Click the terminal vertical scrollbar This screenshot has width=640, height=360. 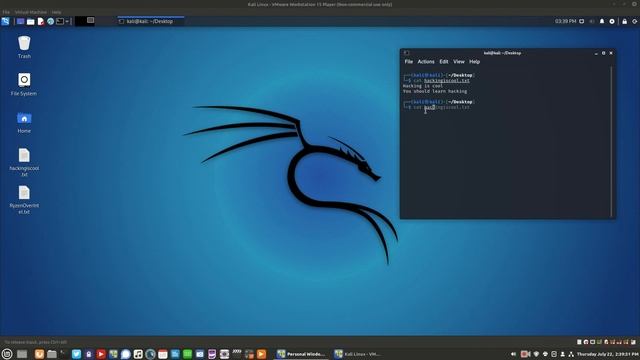[611, 142]
